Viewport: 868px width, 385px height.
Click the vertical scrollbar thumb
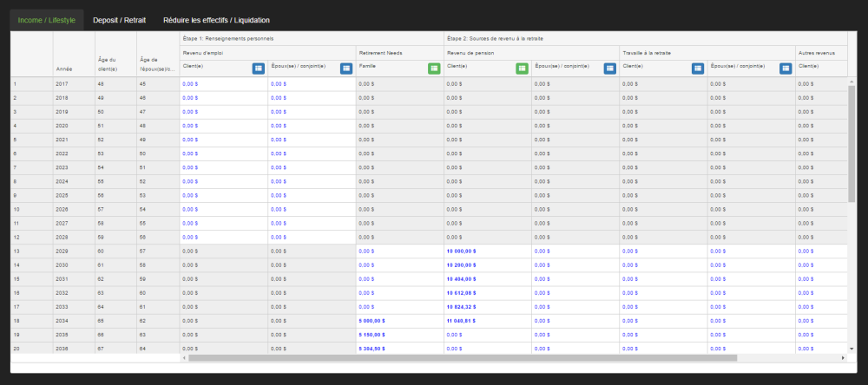click(x=852, y=144)
